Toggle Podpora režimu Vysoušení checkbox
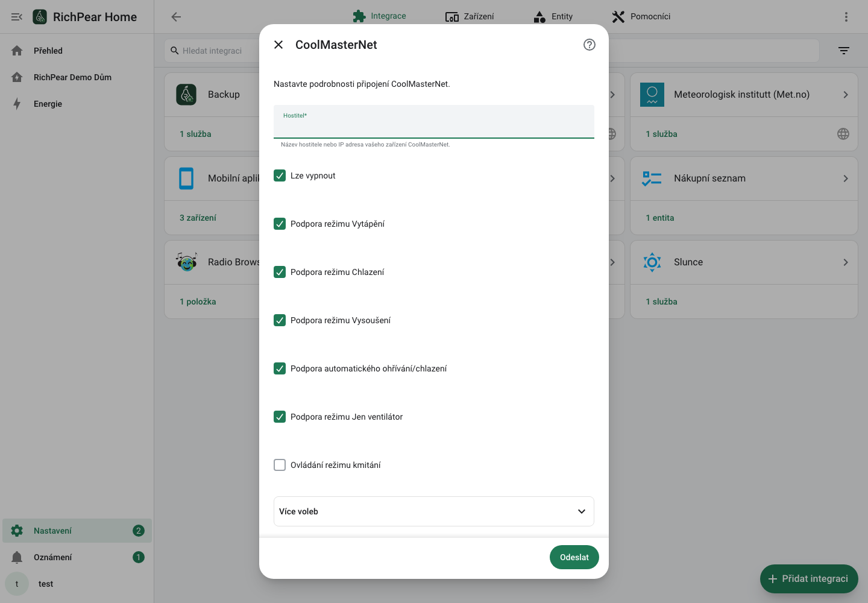The height and width of the screenshot is (603, 868). tap(280, 320)
